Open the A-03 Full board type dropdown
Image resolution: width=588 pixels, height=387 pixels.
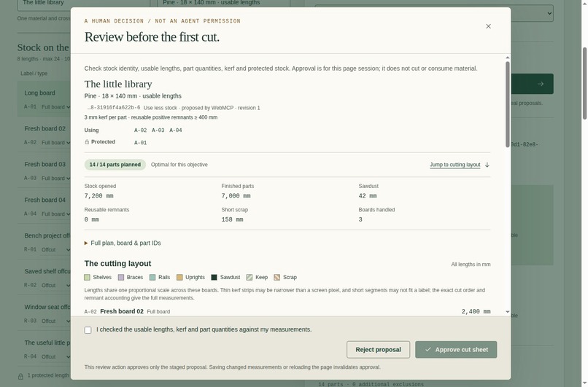[x=55, y=179]
